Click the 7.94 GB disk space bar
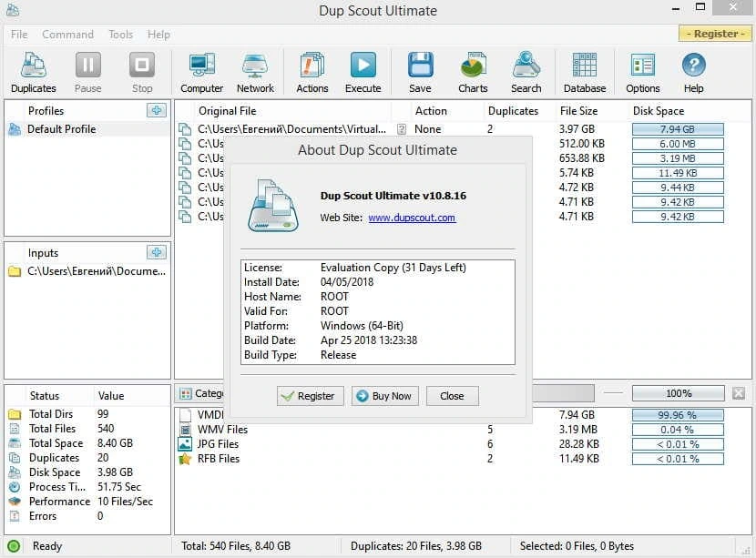The image size is (756, 558). pyautogui.click(x=678, y=129)
